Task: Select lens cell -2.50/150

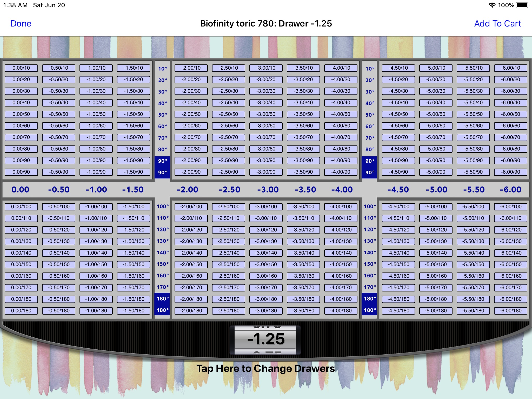Action: coord(229,264)
